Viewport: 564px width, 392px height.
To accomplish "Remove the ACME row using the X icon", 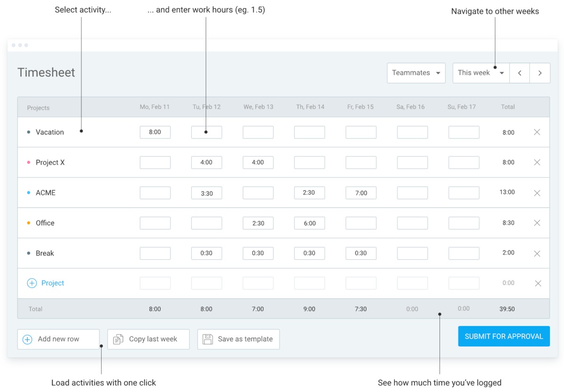I will pos(537,192).
